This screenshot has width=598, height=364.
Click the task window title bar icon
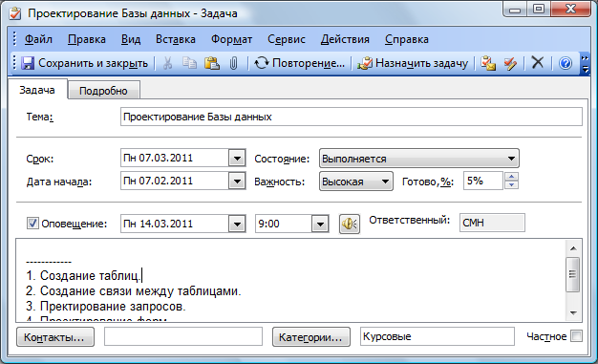click(x=15, y=13)
